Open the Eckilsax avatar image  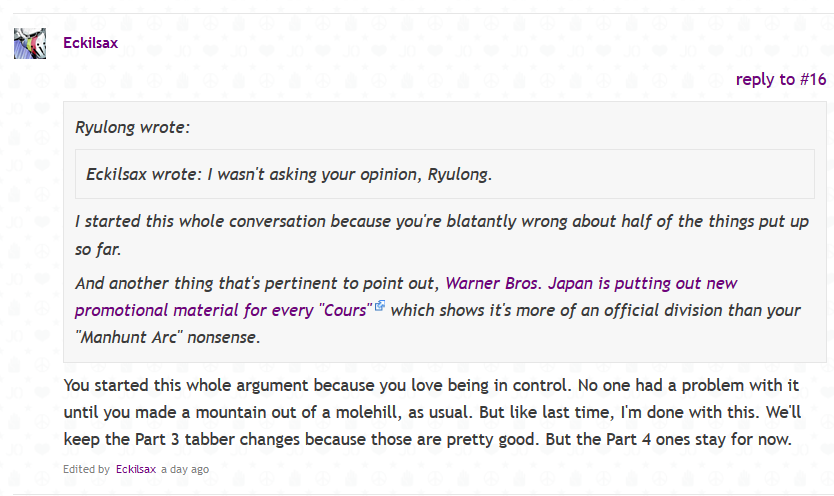[x=30, y=43]
